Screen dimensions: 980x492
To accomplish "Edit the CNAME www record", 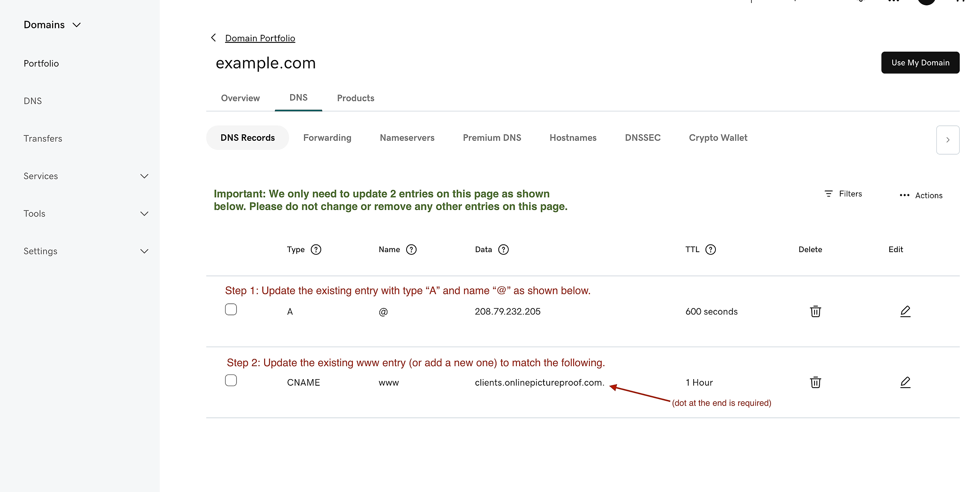I will 905,382.
